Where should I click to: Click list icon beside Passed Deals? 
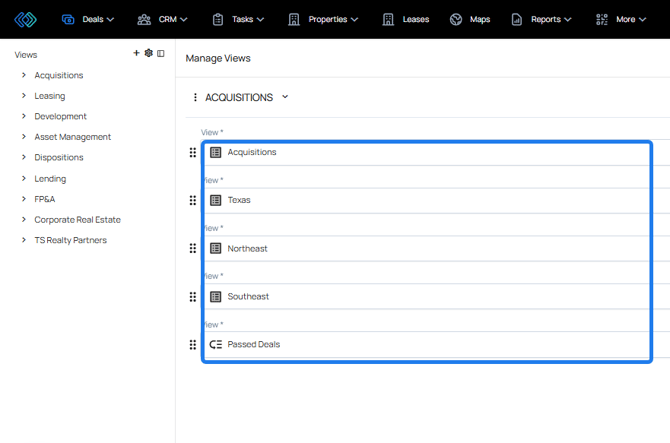[x=216, y=344]
